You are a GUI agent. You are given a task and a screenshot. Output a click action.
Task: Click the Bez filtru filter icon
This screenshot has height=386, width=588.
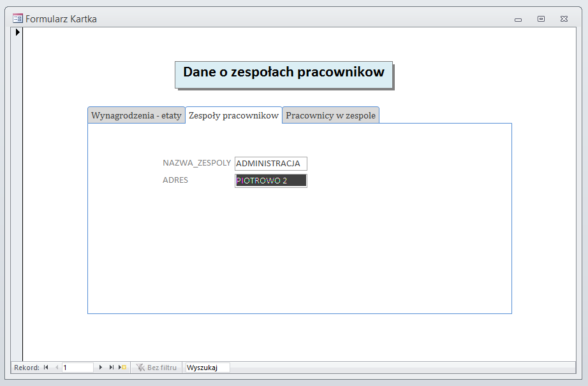coord(140,368)
